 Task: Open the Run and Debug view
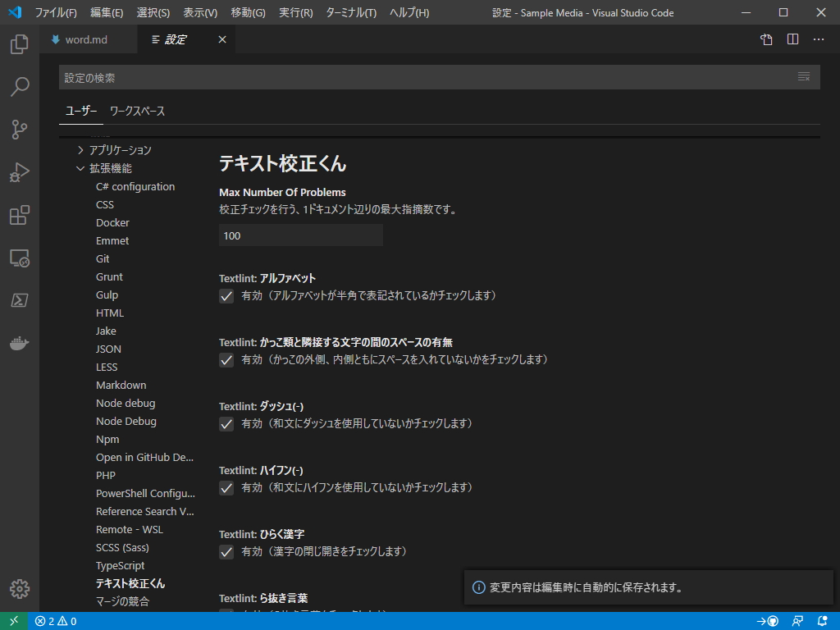[x=20, y=172]
